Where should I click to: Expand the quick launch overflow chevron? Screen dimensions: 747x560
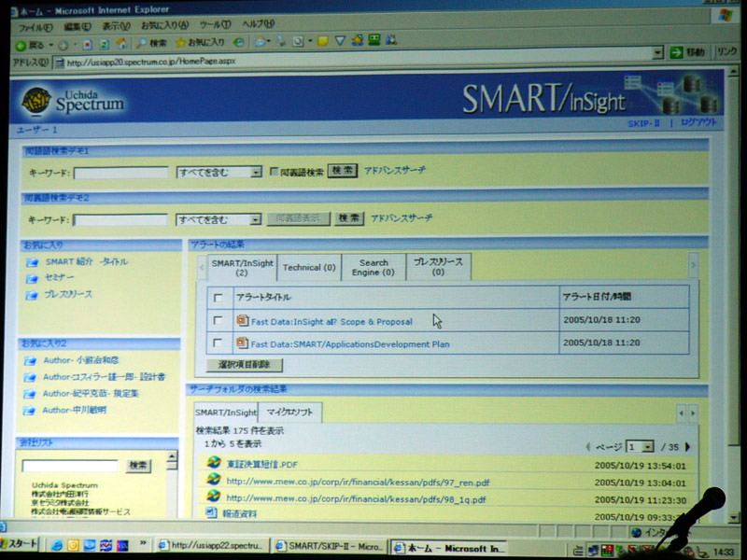(x=143, y=543)
